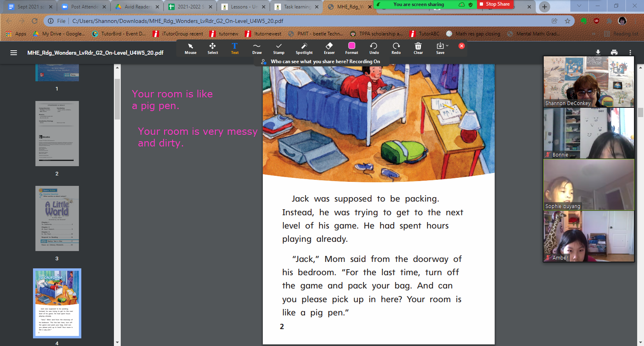Open the green extension icon

point(584,21)
